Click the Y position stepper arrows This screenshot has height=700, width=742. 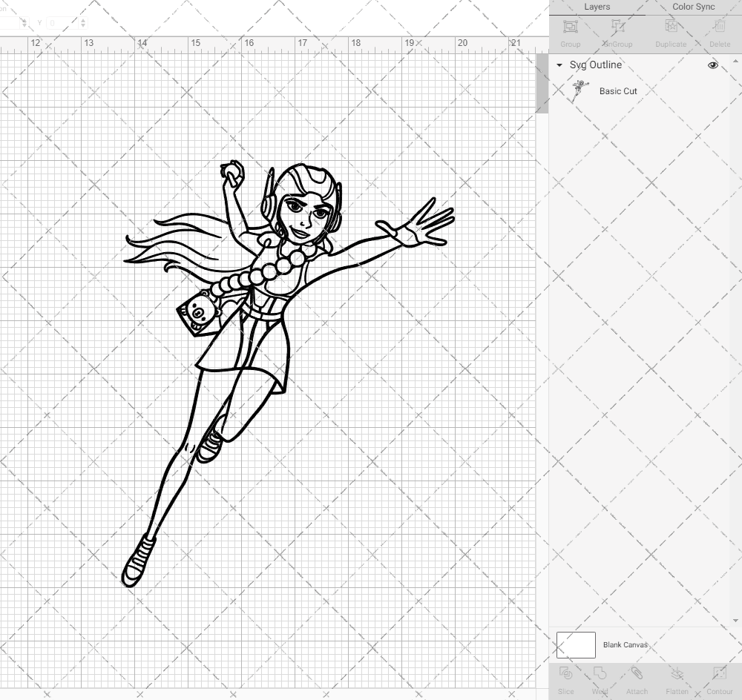coord(83,23)
